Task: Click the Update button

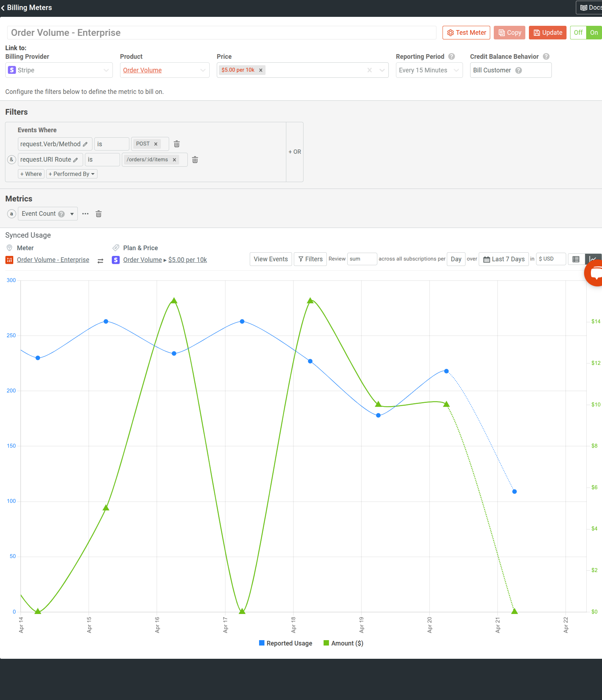Action: click(x=547, y=32)
